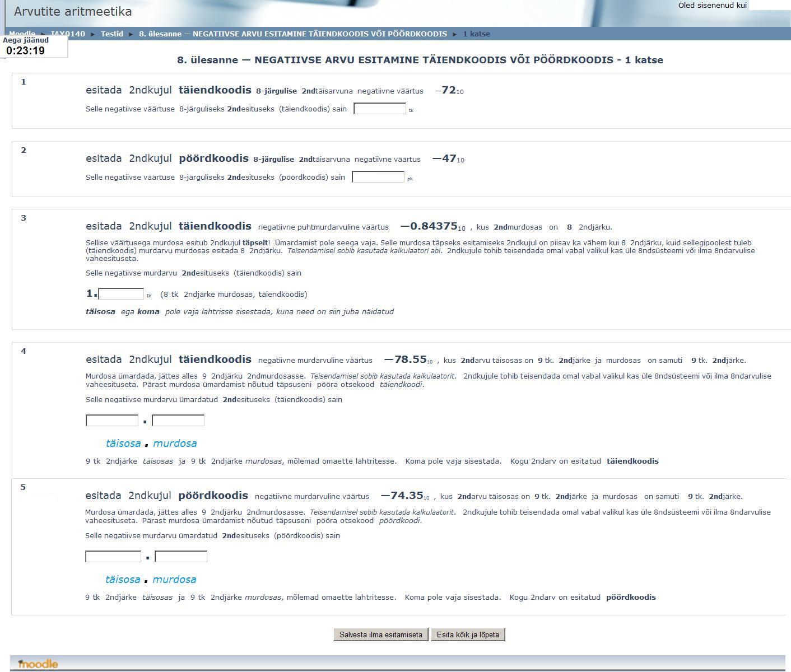This screenshot has height=672, width=791.
Task: Click the moodle logo in the footer
Action: pyautogui.click(x=38, y=664)
